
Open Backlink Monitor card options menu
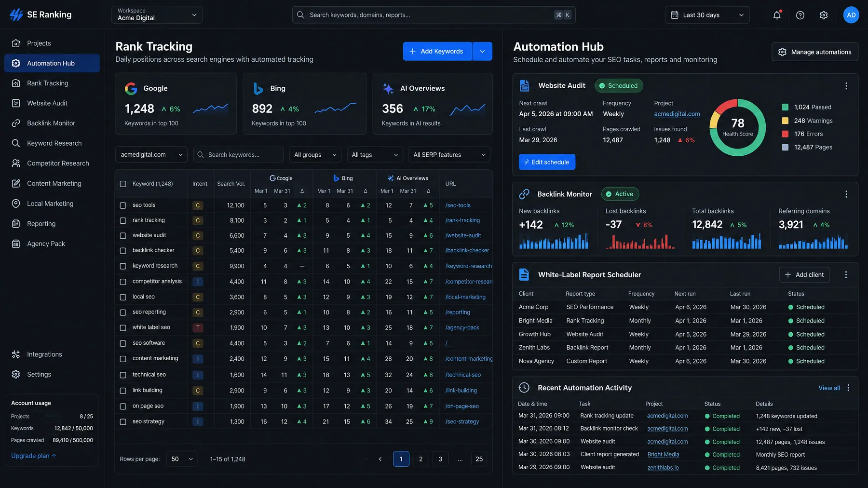(846, 194)
